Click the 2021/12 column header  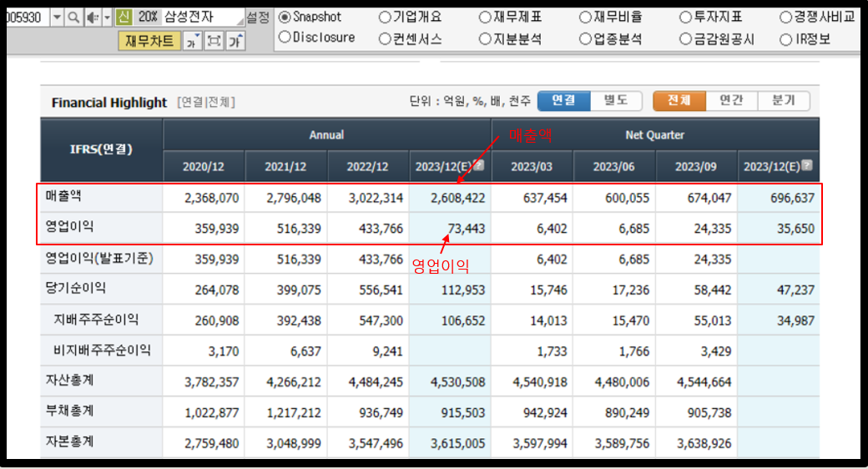pyautogui.click(x=285, y=167)
